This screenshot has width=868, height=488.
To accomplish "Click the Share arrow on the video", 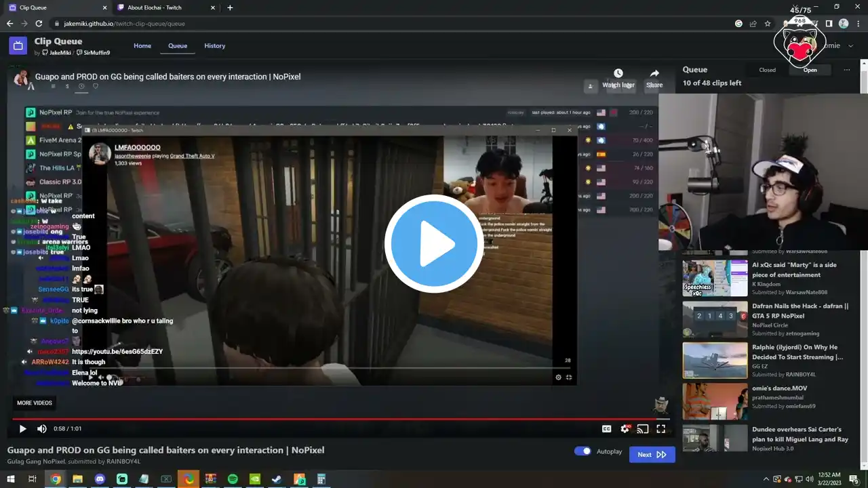I will (x=654, y=73).
